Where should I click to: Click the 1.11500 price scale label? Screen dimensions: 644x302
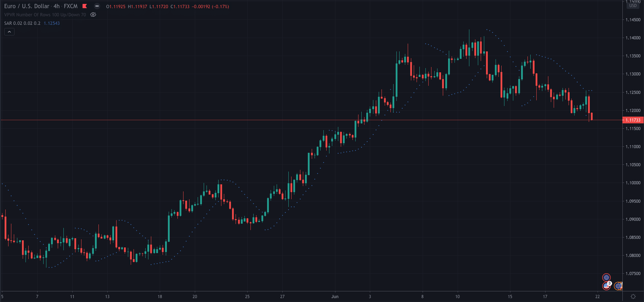(x=633, y=129)
